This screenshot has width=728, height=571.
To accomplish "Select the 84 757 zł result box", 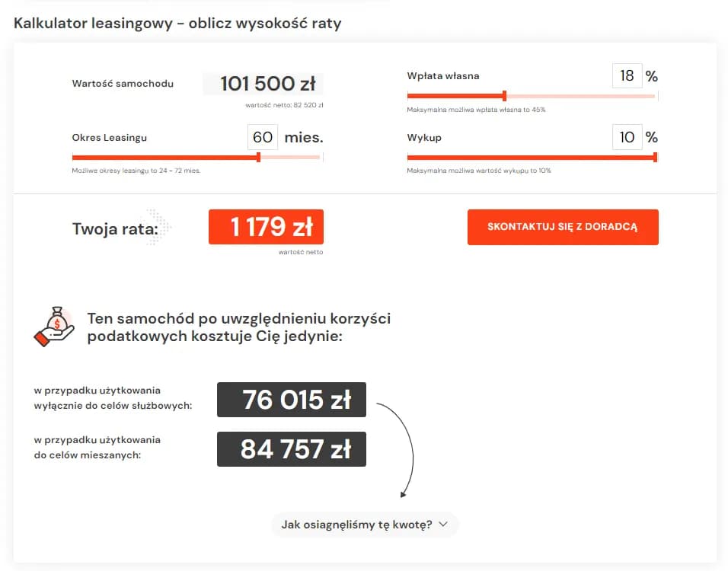I will (x=291, y=449).
